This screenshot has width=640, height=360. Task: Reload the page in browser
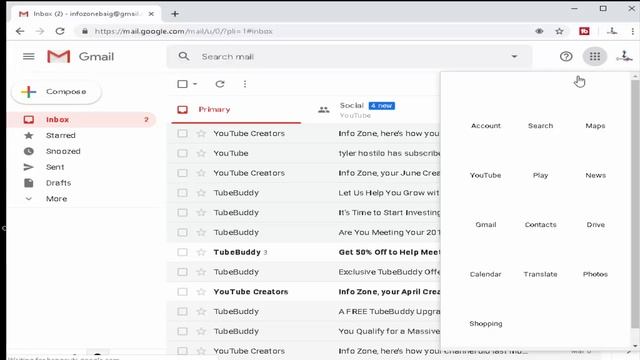(x=60, y=31)
